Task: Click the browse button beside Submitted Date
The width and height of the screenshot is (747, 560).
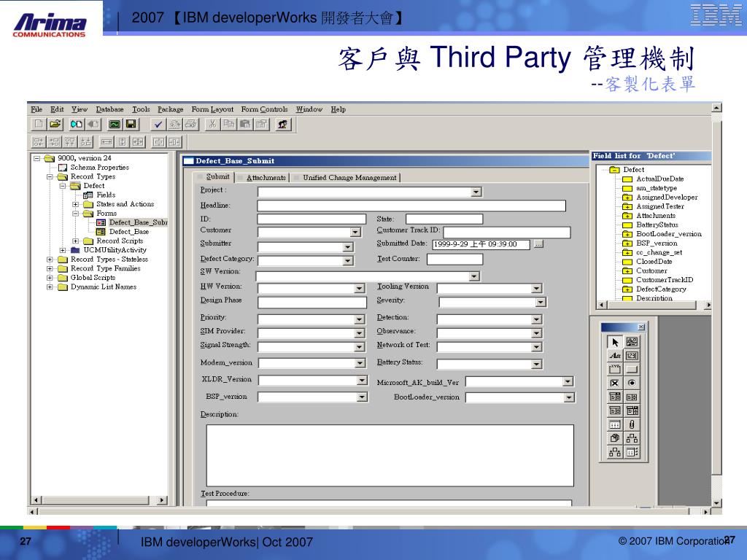Action: (x=539, y=244)
